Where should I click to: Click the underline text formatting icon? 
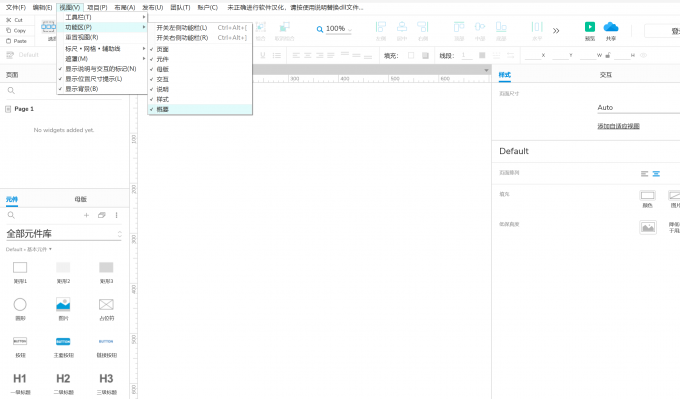(x=262, y=55)
